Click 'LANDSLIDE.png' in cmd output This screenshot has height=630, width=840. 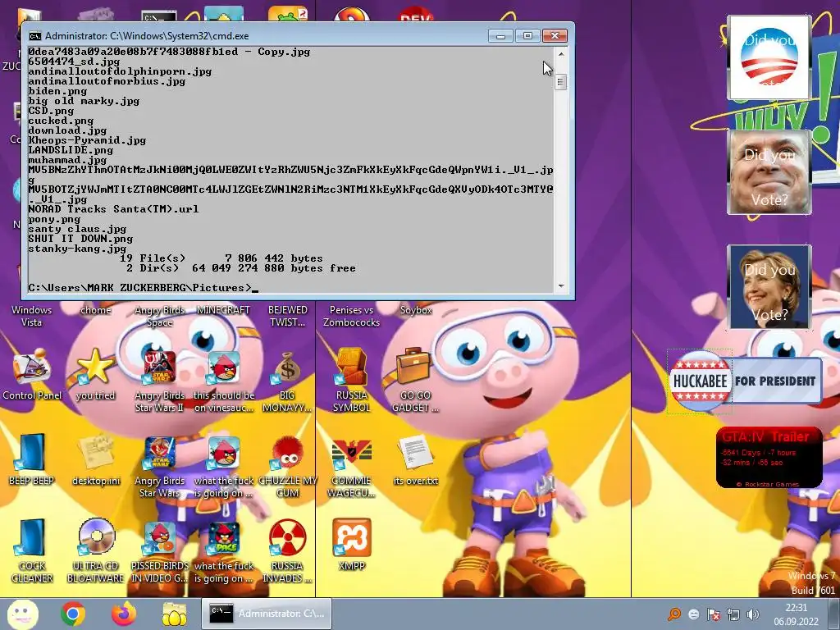point(71,150)
